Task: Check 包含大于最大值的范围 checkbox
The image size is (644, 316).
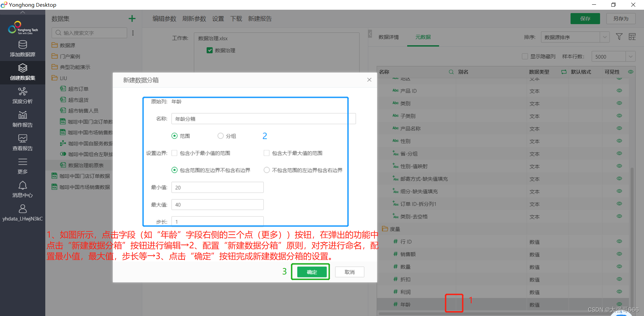Action: pyautogui.click(x=267, y=153)
